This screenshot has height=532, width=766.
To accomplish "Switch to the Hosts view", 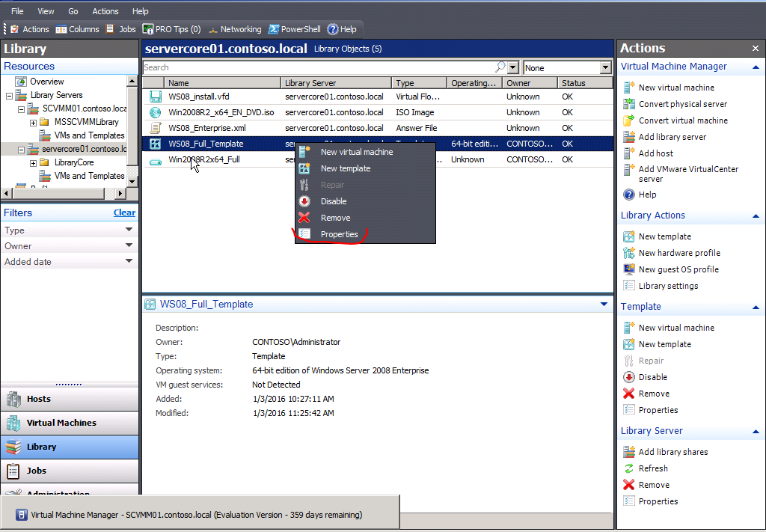I will [x=70, y=399].
